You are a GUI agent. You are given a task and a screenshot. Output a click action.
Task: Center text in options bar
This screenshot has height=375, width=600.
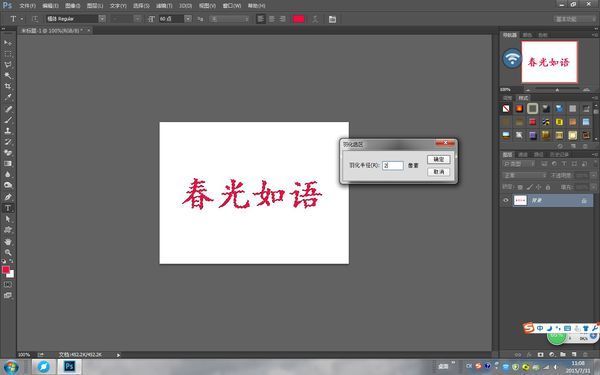tap(272, 19)
